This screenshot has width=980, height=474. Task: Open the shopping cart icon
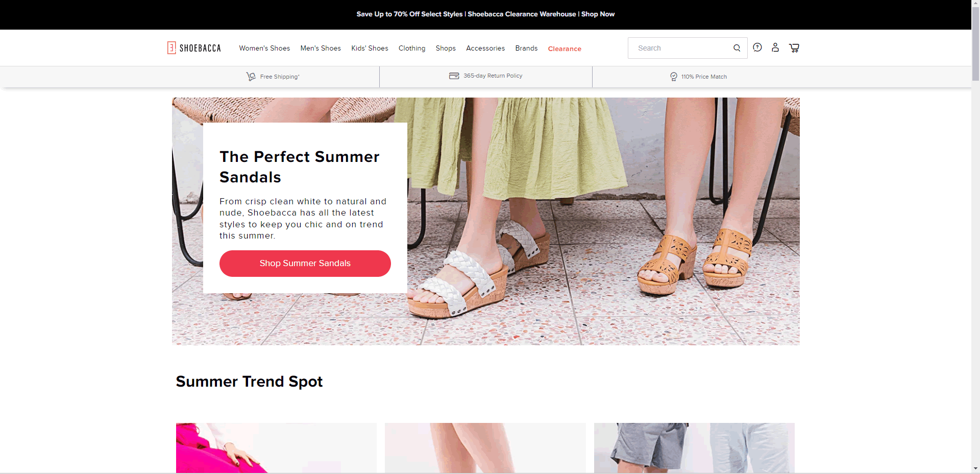794,48
